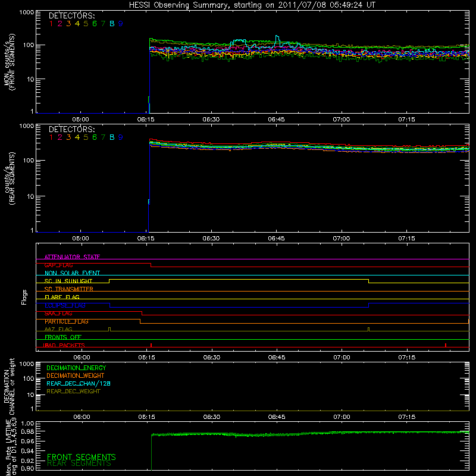The width and height of the screenshot is (476, 476).
Task: Select detector 1 legend number in front segments panel
Action: [51, 24]
